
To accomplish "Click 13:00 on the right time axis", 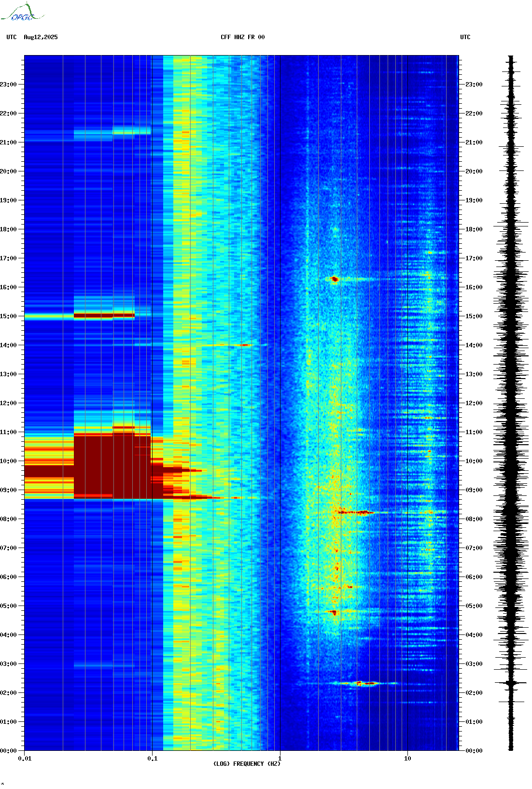I will tap(474, 374).
